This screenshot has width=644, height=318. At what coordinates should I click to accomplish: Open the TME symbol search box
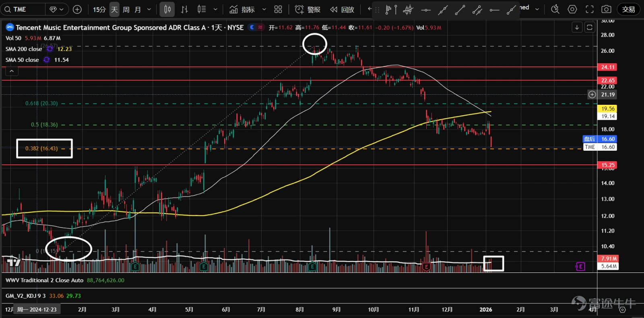point(23,9)
